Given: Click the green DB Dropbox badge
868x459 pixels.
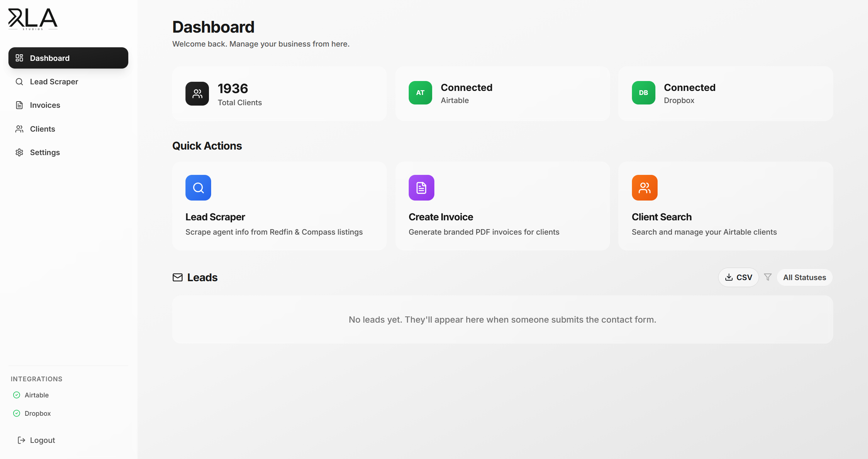Looking at the screenshot, I should pyautogui.click(x=643, y=93).
